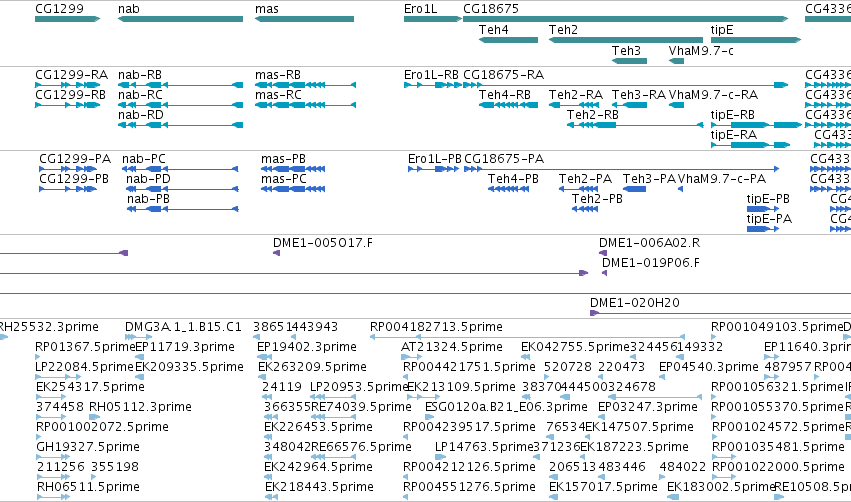Viewport: 851px width, 502px height.
Task: Click the Teh2-PB protein label
Action: 598,199
